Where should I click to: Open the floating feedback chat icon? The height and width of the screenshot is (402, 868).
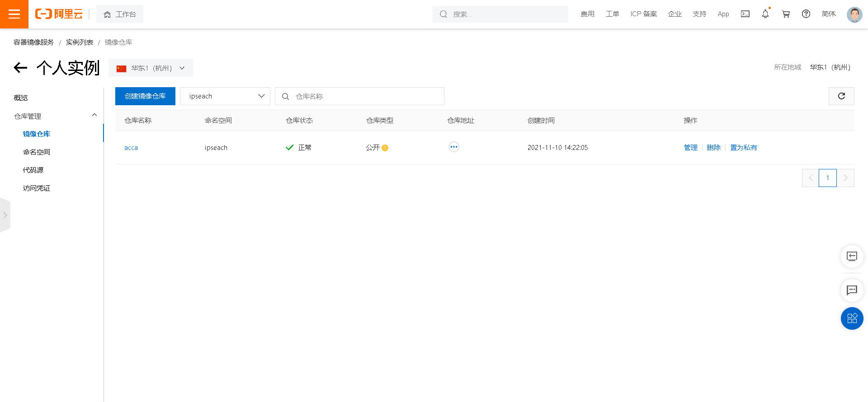click(x=852, y=290)
